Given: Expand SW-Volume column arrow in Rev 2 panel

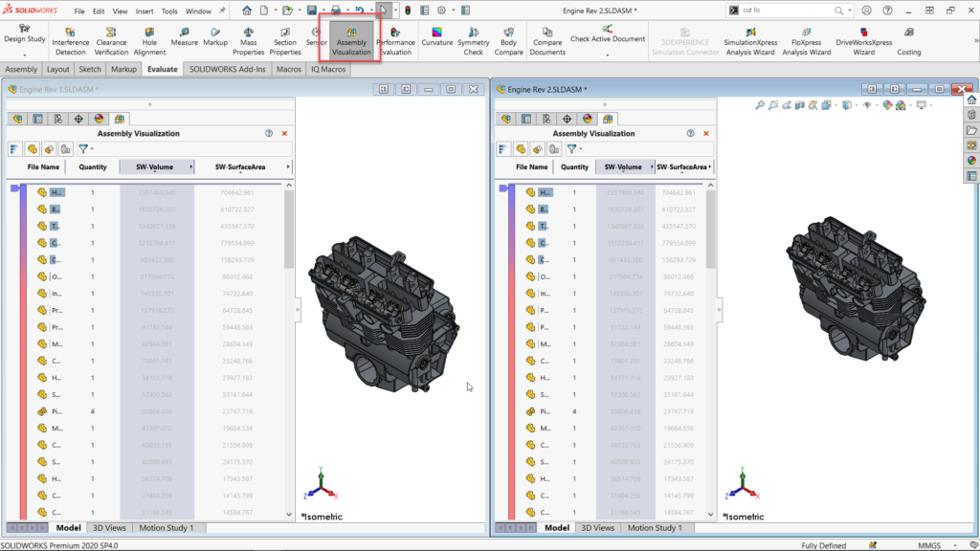Looking at the screenshot, I should (651, 166).
